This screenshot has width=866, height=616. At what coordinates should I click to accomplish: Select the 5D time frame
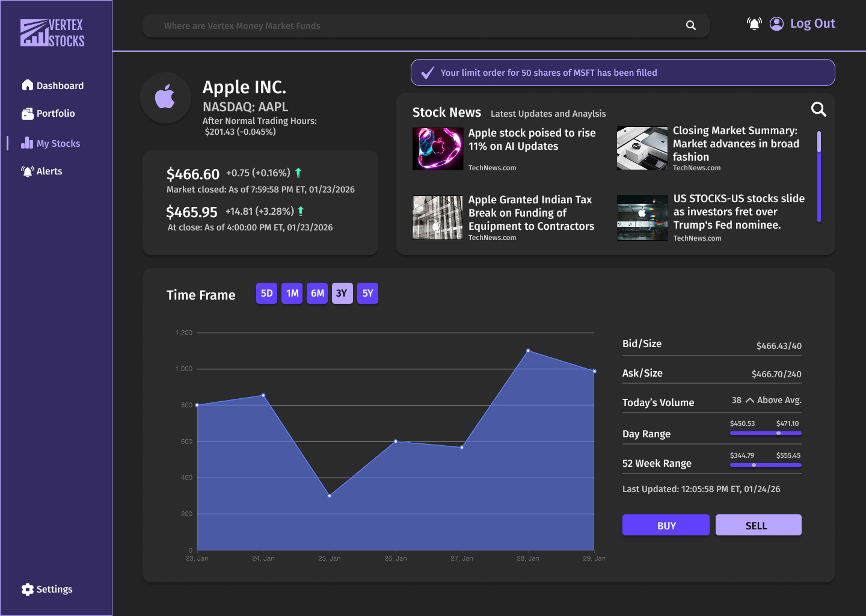pyautogui.click(x=267, y=294)
